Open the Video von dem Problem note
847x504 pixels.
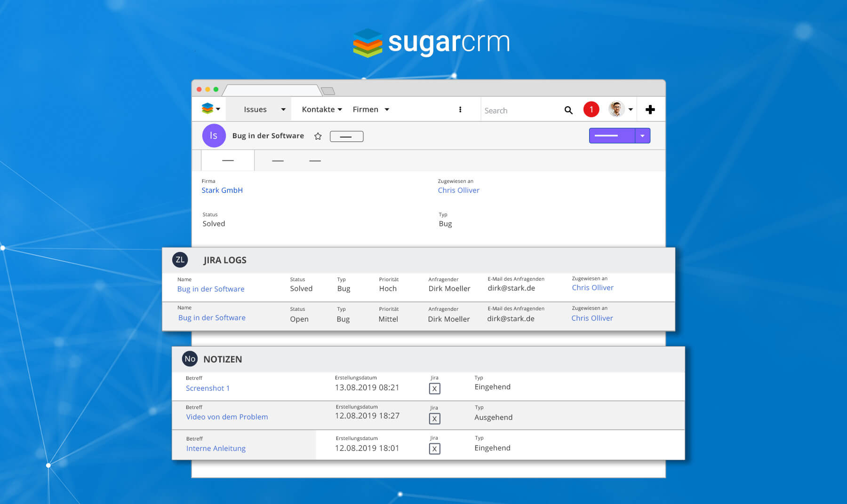click(x=227, y=417)
